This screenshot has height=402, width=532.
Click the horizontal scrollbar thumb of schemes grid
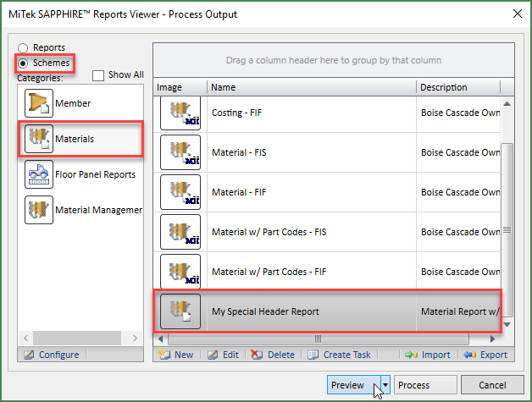pyautogui.click(x=319, y=339)
